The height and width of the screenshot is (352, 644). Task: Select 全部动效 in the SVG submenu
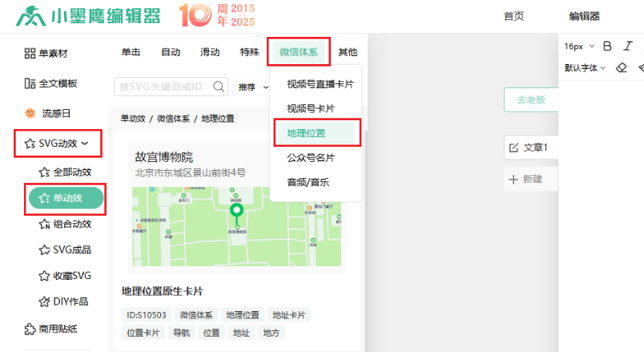(x=65, y=172)
